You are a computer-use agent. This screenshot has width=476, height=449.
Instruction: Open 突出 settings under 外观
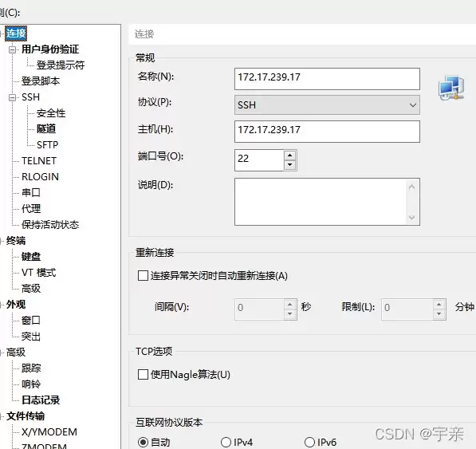31,337
